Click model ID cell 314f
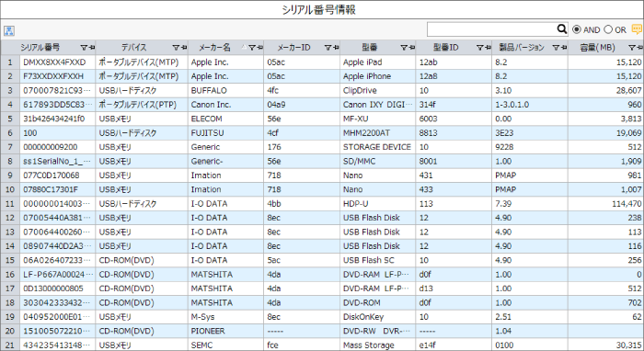 (x=454, y=105)
